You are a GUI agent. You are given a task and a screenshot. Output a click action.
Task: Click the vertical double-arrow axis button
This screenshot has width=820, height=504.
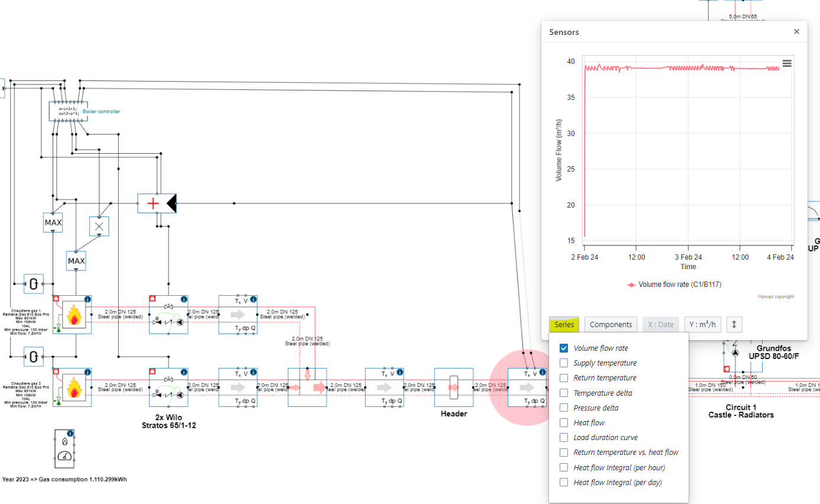[734, 324]
